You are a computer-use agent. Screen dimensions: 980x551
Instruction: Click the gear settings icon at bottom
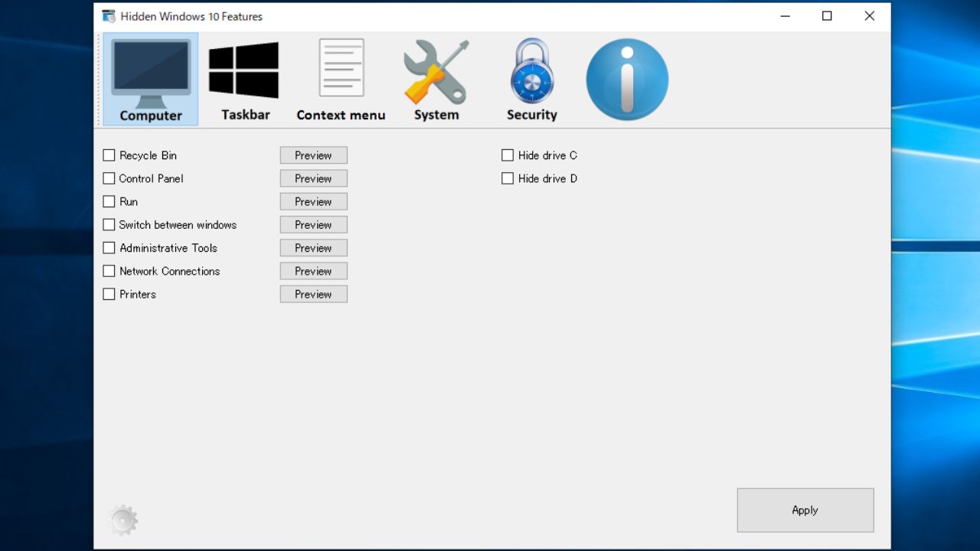coord(122,520)
